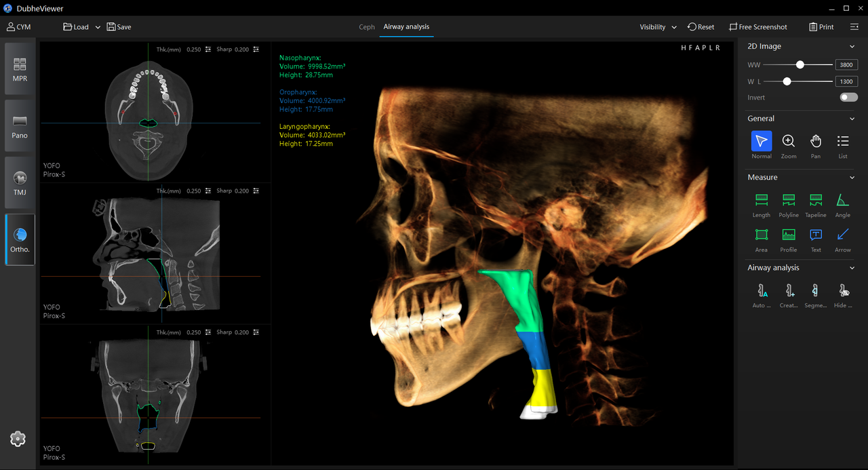This screenshot has width=868, height=470.
Task: Click the sagittal CT slice view
Action: click(x=155, y=255)
